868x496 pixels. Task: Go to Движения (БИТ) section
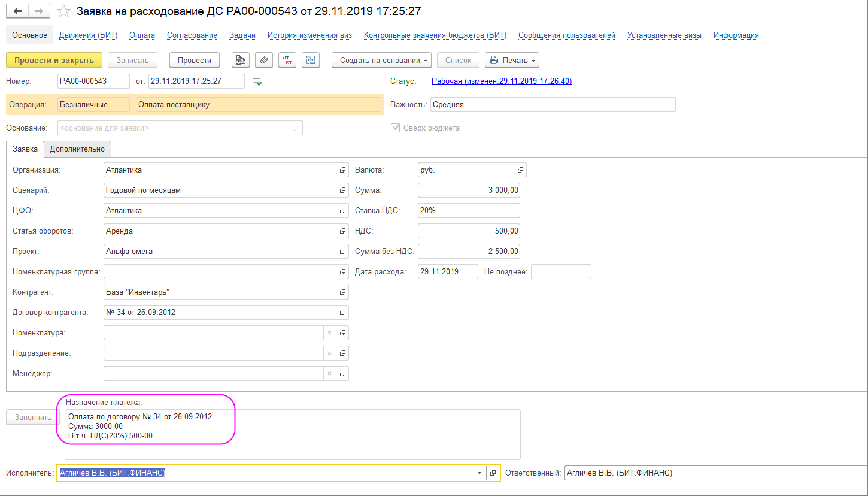[x=88, y=35]
